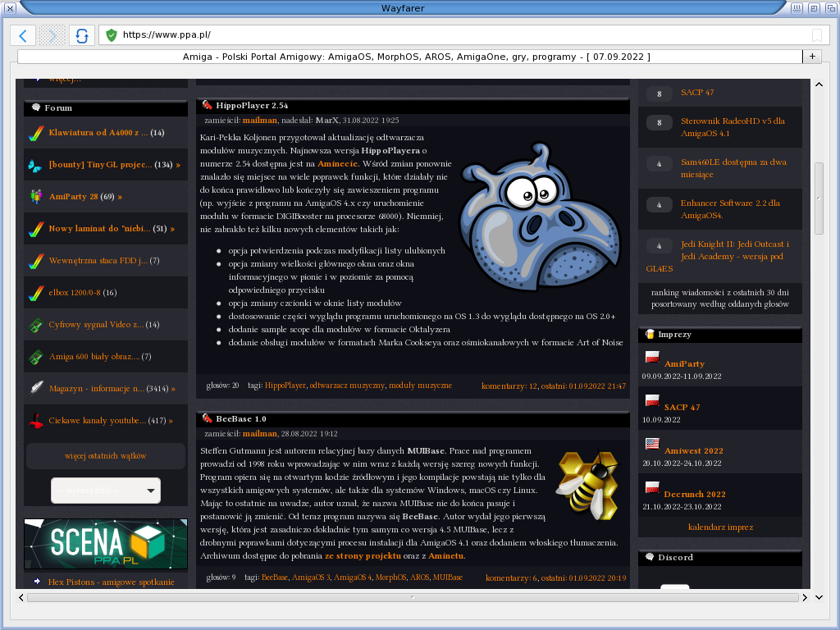
Task: Open the elbox 1200/0-8 thread
Action: click(75, 293)
